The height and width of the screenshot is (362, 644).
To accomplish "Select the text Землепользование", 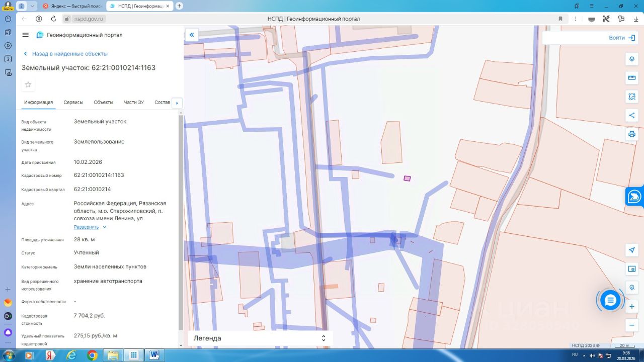I will (99, 142).
